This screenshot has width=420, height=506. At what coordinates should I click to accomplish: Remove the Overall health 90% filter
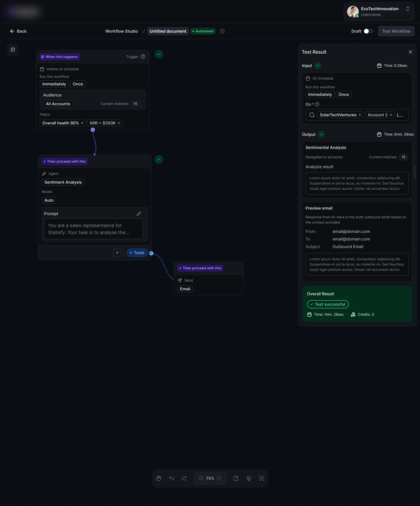coord(82,123)
